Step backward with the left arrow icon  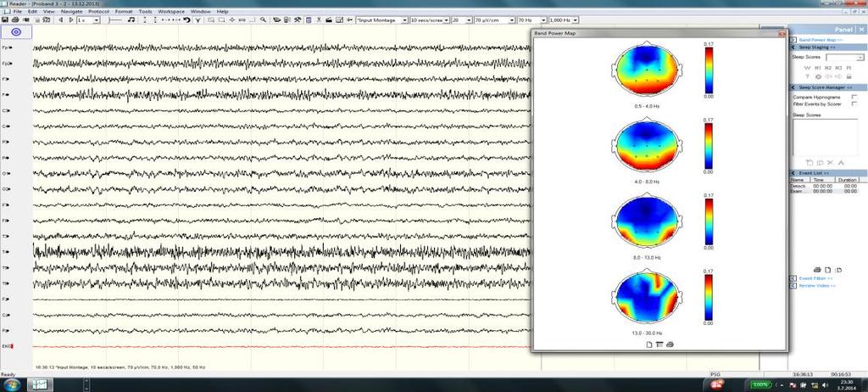tap(60, 20)
